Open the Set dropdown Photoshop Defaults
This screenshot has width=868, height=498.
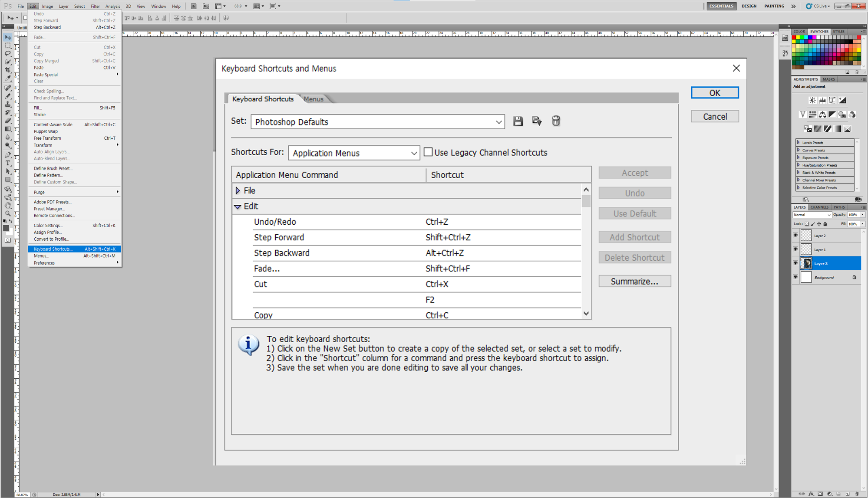pos(378,122)
